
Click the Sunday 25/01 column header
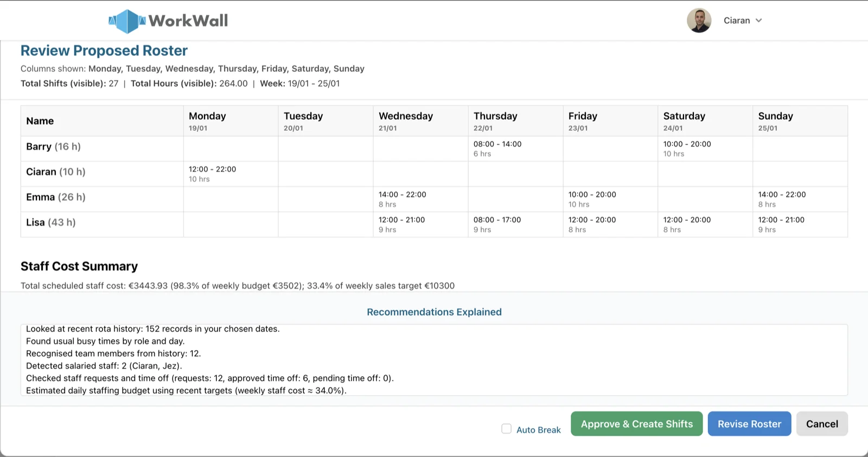click(800, 121)
